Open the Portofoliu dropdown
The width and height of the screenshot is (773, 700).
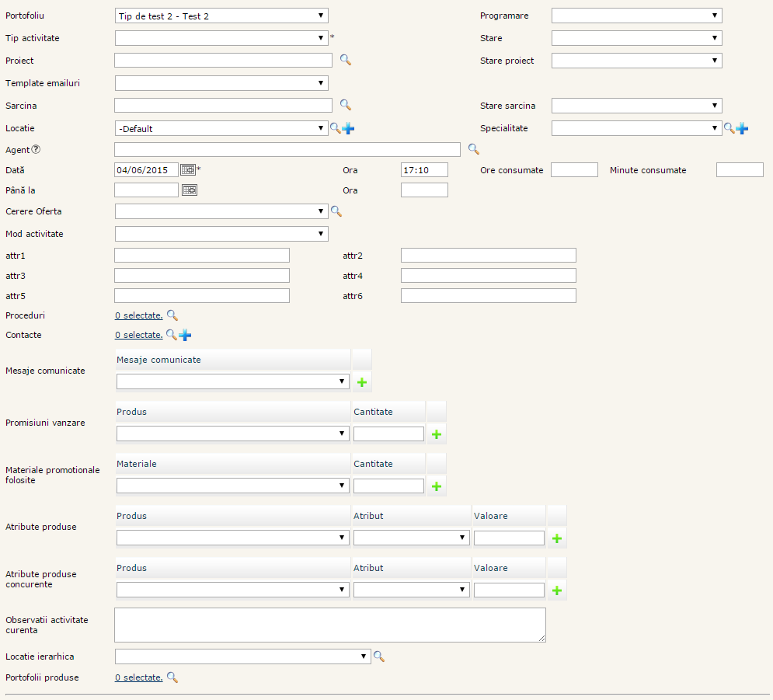click(221, 16)
